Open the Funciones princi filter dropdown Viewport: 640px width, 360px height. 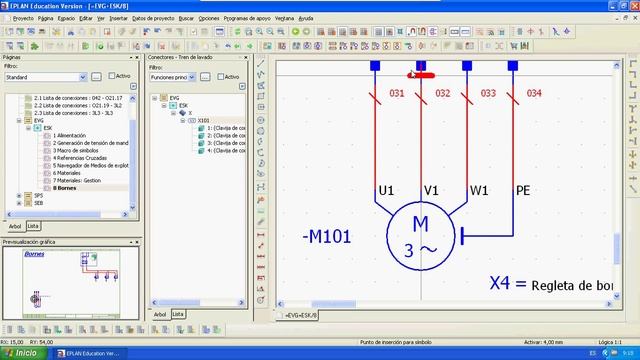[191, 77]
